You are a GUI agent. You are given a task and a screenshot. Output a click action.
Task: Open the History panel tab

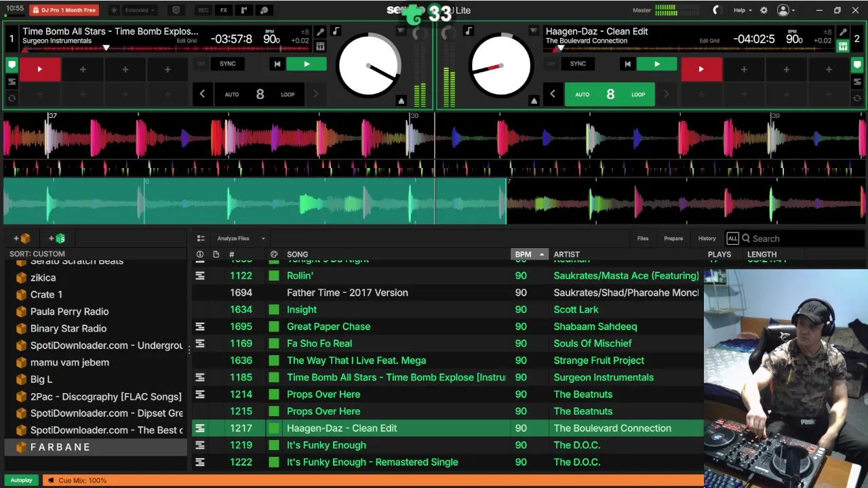[707, 239]
